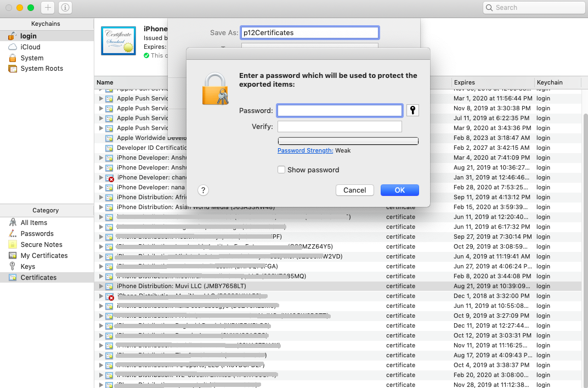Open the Password Assistant key icon

click(412, 110)
